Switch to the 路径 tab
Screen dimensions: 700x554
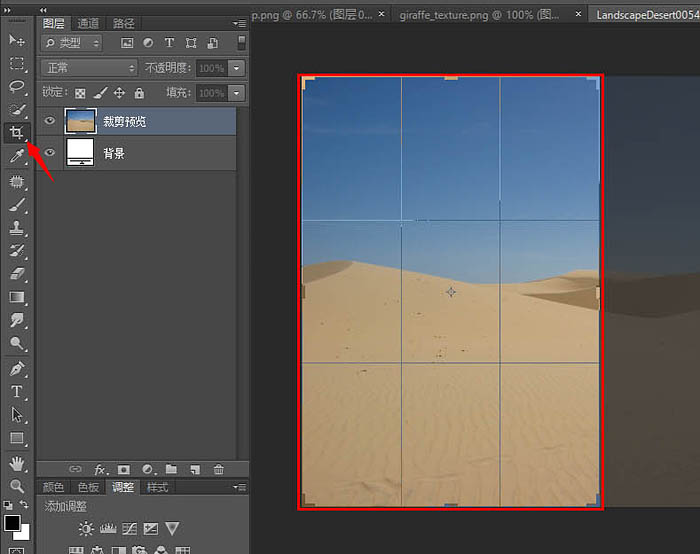(123, 23)
